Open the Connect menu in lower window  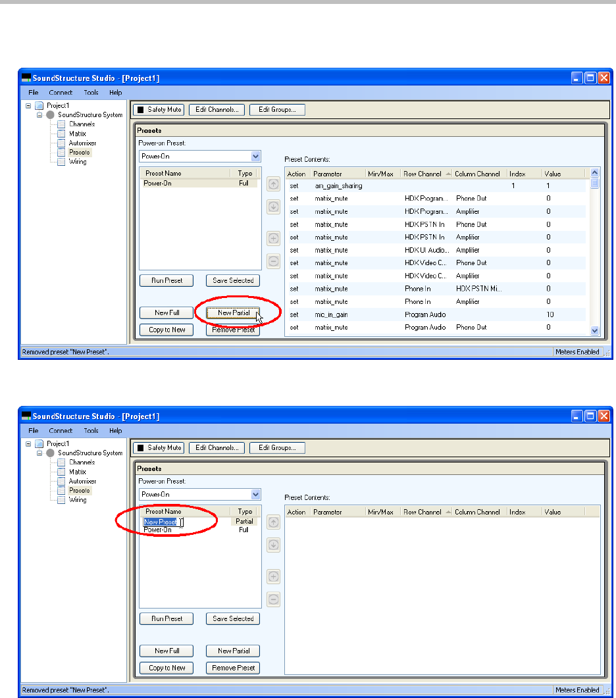click(61, 431)
